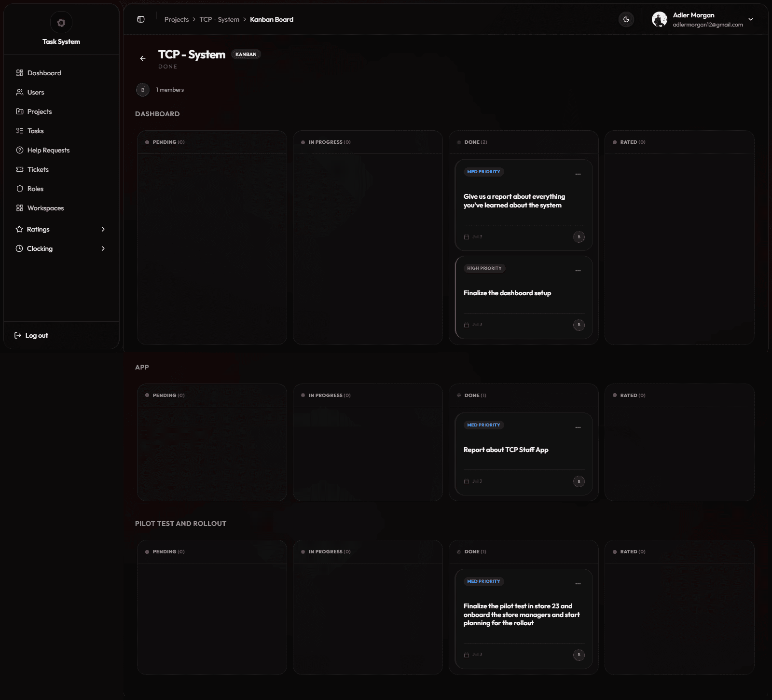Open options menu on TCP Staff App card
772x700 pixels.
(x=578, y=427)
